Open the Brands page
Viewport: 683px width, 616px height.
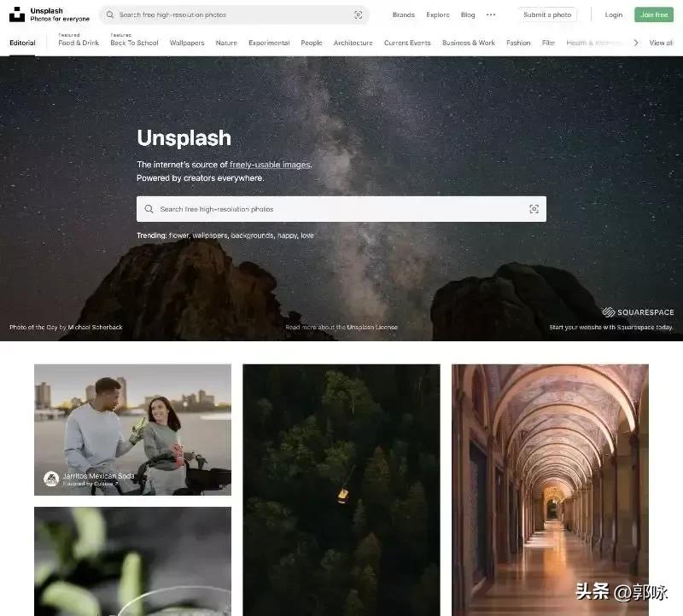pos(403,15)
